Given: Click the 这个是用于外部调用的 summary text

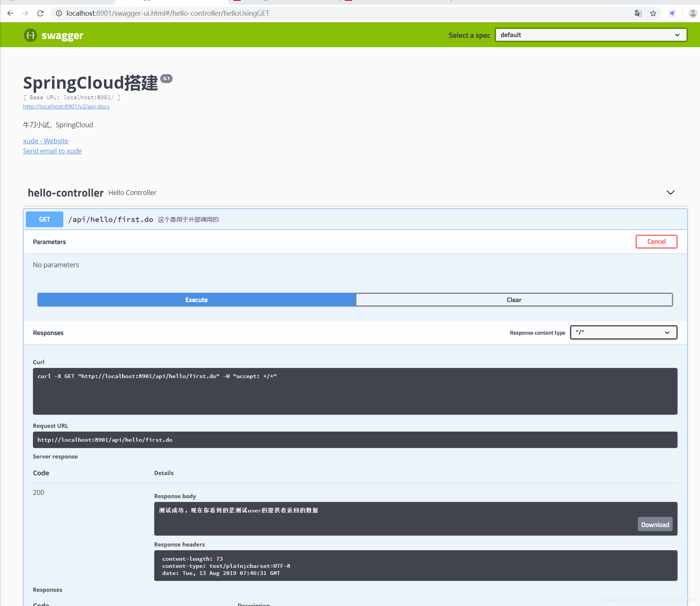Looking at the screenshot, I should click(188, 219).
